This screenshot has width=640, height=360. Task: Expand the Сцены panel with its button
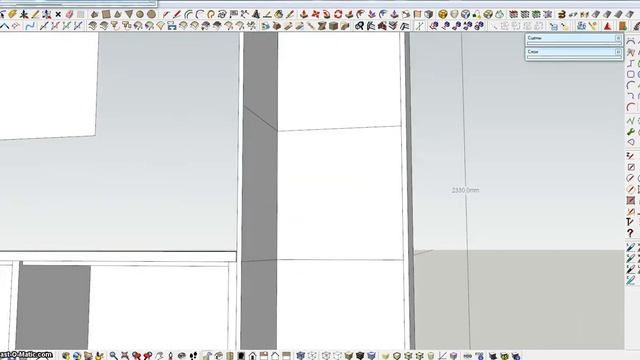click(618, 38)
